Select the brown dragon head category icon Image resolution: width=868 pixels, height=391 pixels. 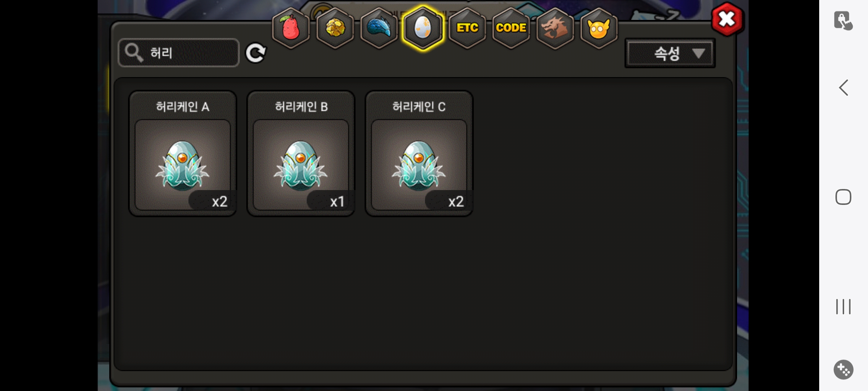555,28
